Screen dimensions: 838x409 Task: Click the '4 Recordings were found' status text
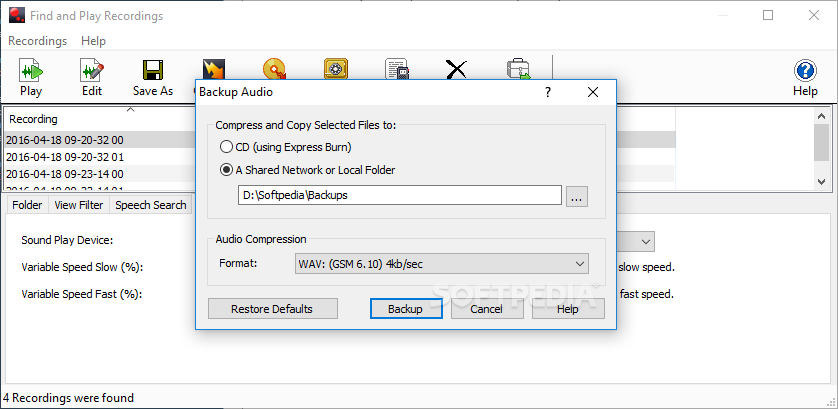(x=68, y=398)
